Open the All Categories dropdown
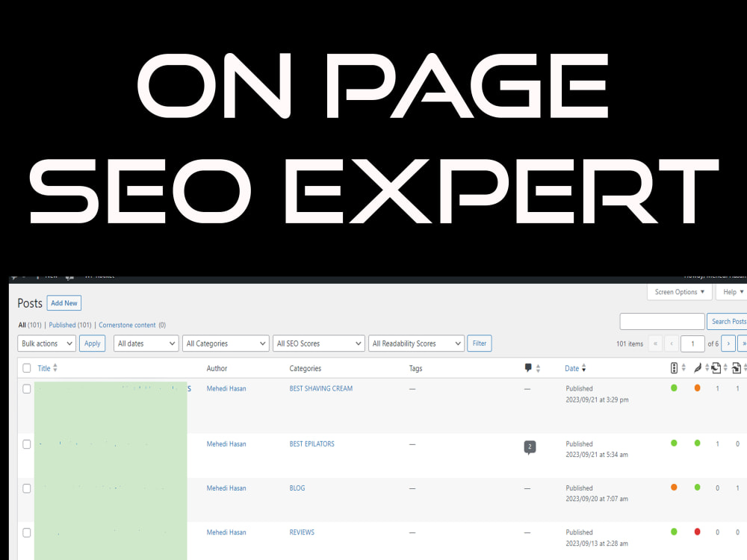The image size is (747, 560). point(226,343)
